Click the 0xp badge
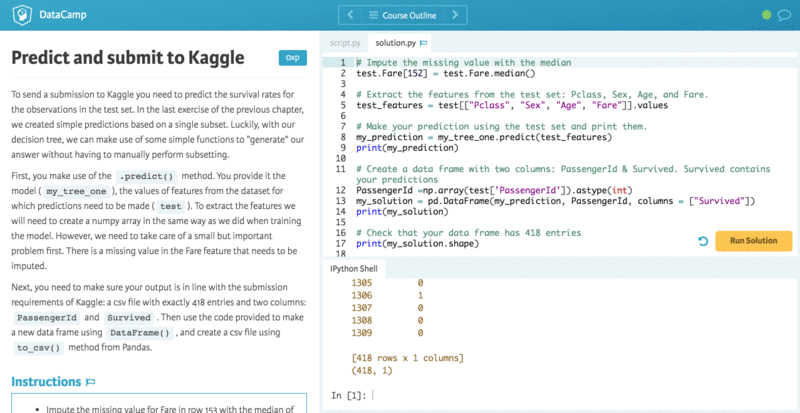This screenshot has width=800, height=413. (293, 58)
